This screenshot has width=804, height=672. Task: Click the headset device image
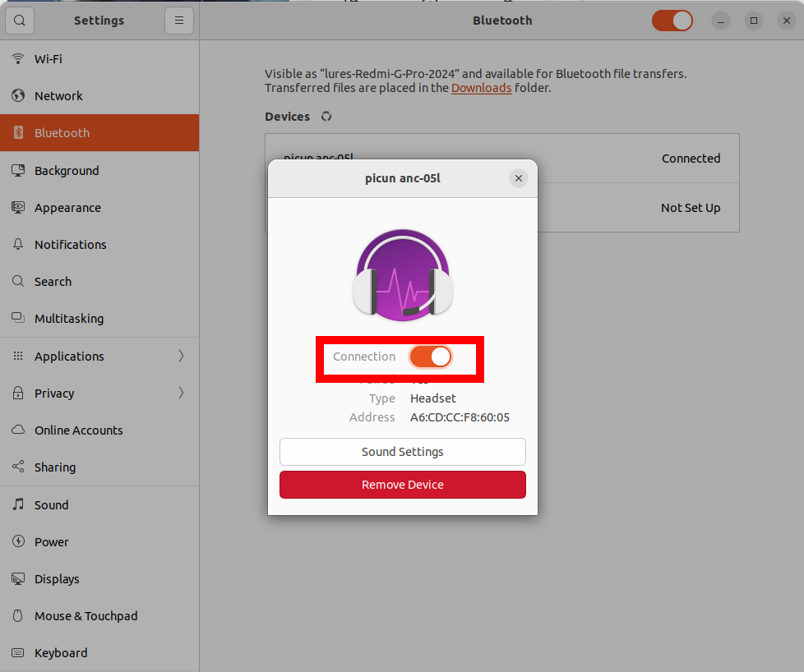coord(403,275)
